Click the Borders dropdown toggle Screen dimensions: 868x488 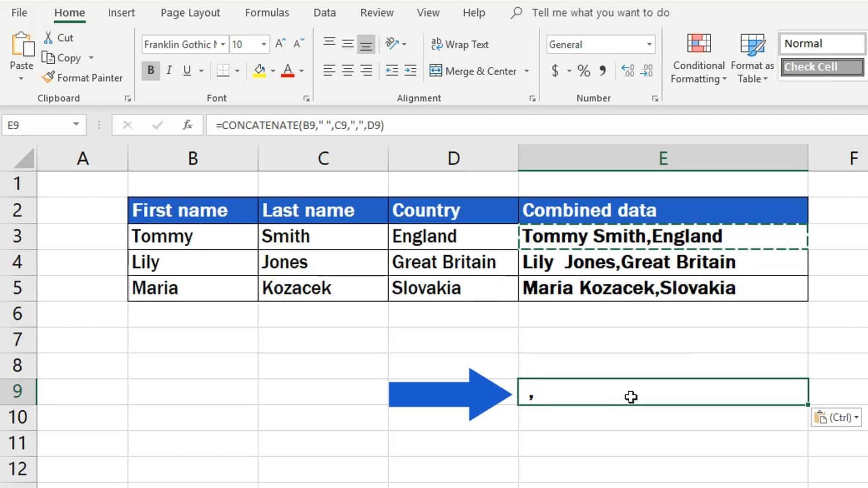pyautogui.click(x=237, y=71)
